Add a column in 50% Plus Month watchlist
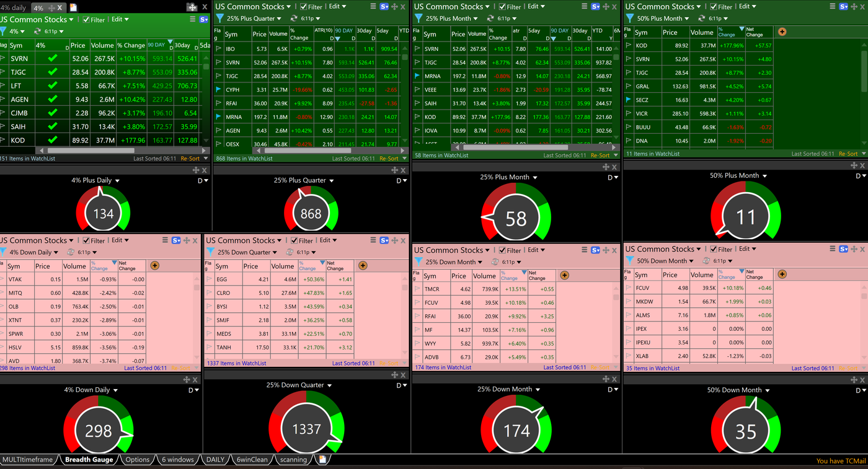Image resolution: width=868 pixels, height=469 pixels. pyautogui.click(x=782, y=32)
